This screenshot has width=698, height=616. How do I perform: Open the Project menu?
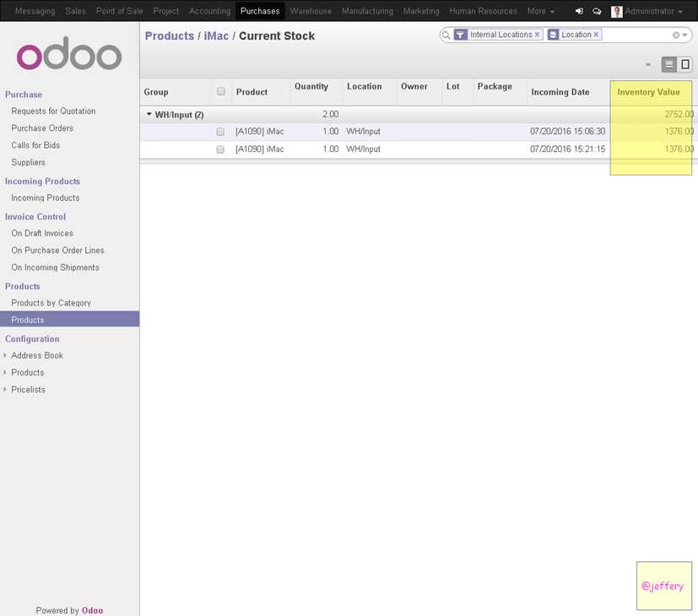165,11
